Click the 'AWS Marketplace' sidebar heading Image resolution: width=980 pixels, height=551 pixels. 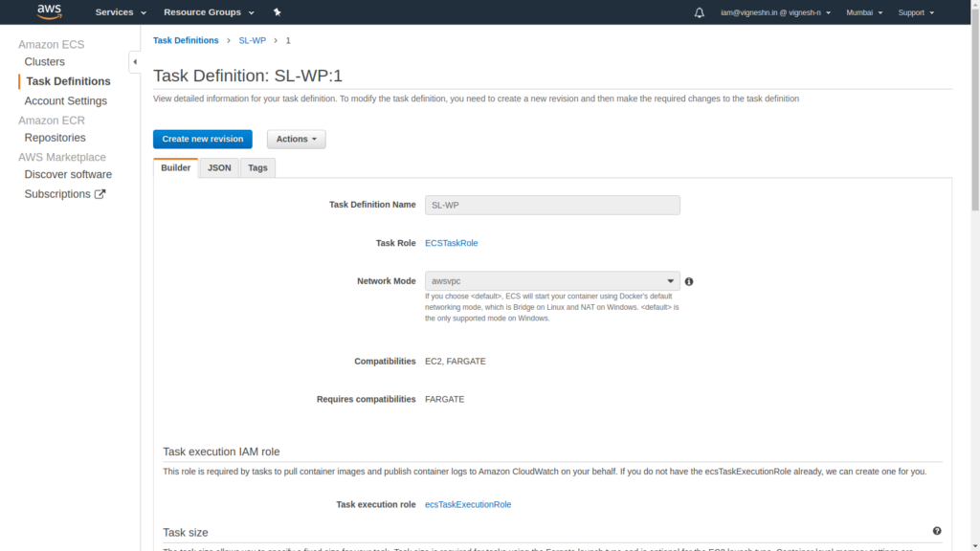pyautogui.click(x=62, y=157)
